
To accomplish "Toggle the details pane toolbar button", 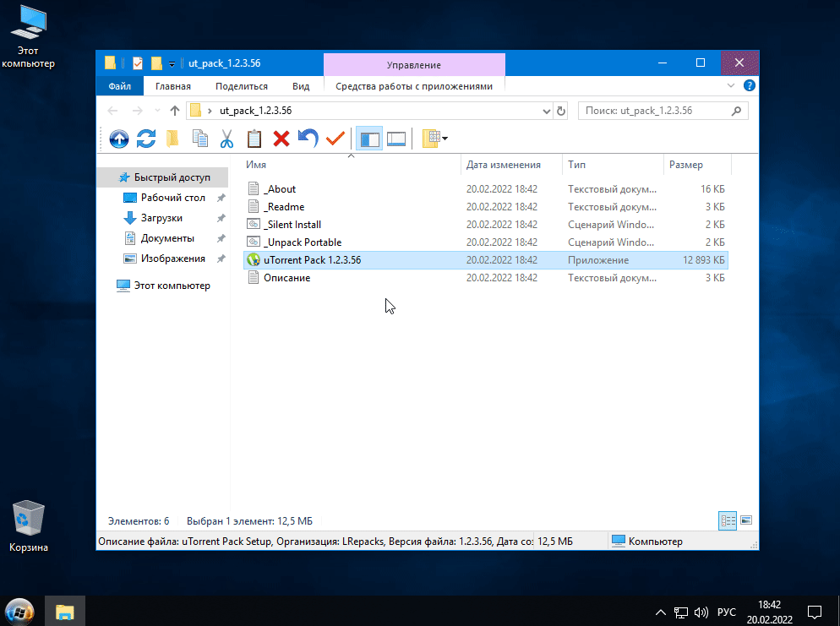I will [396, 139].
